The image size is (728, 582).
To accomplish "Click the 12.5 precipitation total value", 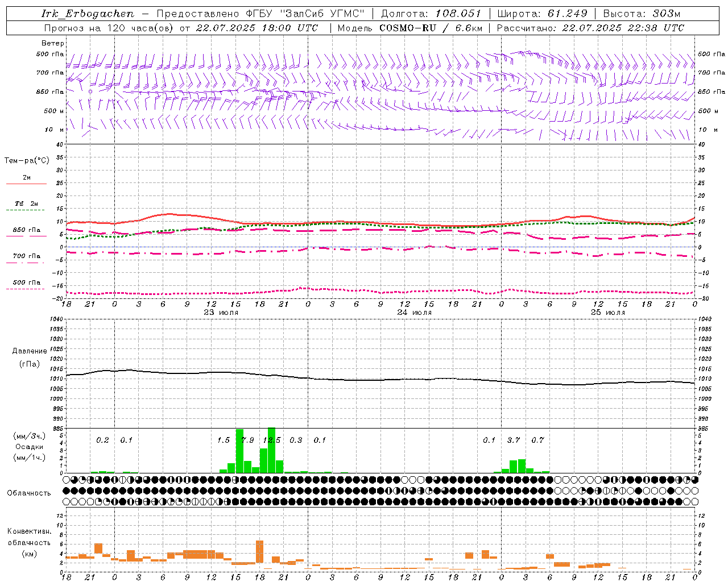I will (x=271, y=440).
